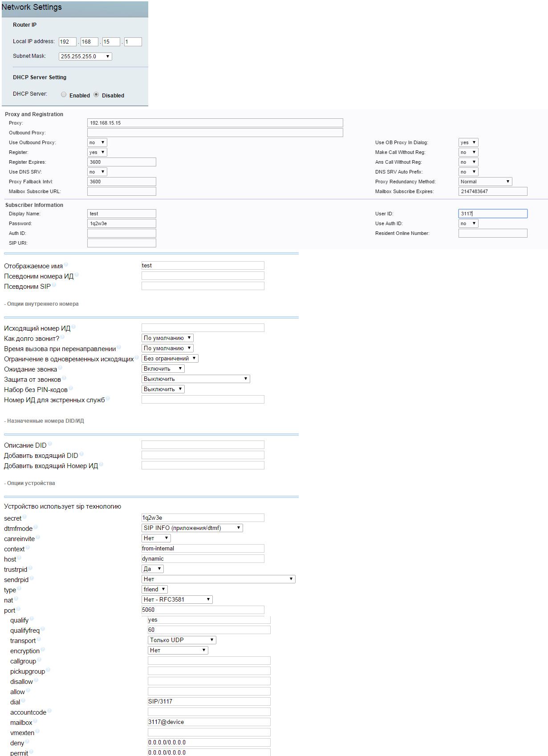The width and height of the screenshot is (548, 756).
Task: Click help icon next to secret label
Action: (24, 517)
